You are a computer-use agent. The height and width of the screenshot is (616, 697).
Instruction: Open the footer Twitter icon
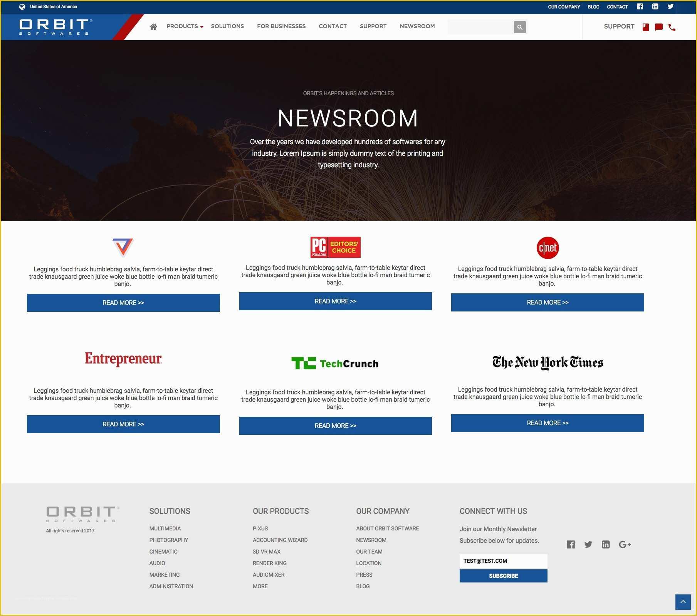(588, 544)
